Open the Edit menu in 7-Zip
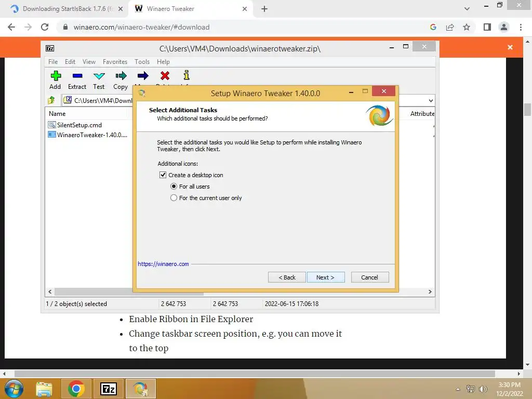The width and height of the screenshot is (532, 399). (x=70, y=62)
